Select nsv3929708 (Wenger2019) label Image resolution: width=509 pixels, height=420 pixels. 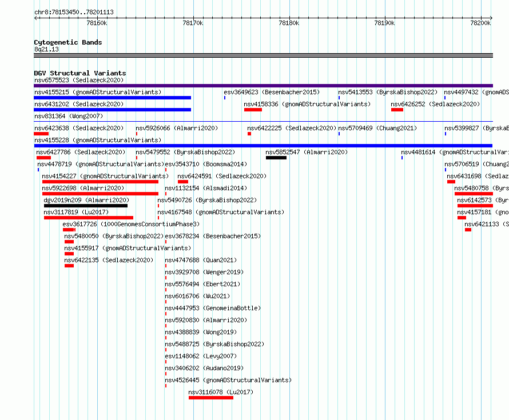tap(204, 272)
